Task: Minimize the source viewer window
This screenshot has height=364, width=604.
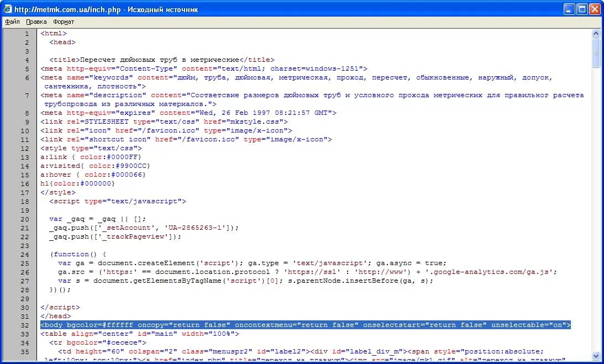Action: coord(569,9)
